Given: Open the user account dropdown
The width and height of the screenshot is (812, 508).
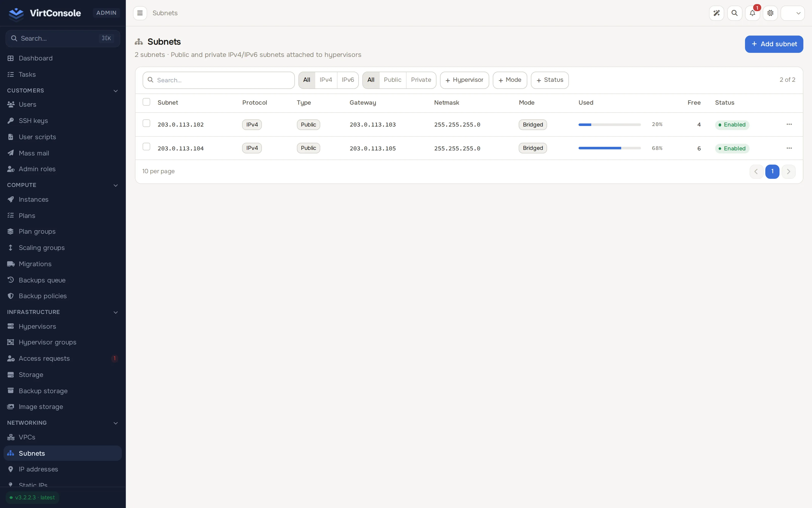Looking at the screenshot, I should 792,13.
